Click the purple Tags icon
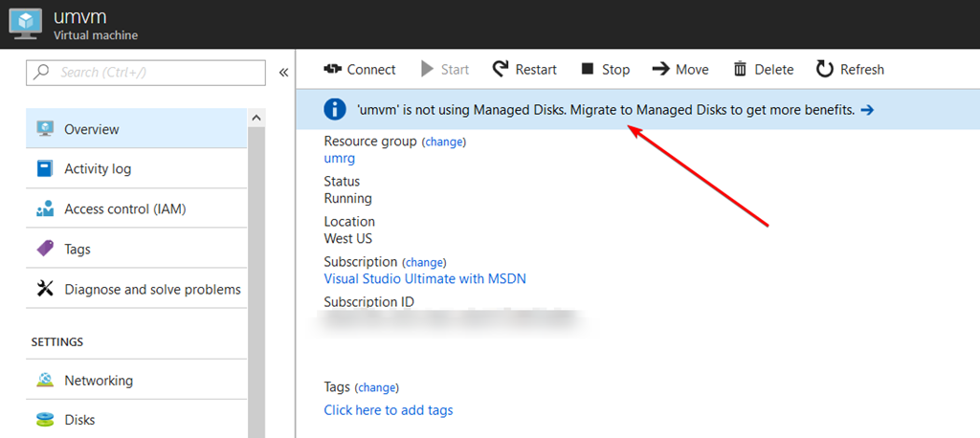Viewport: 980px width, 438px height. pos(45,249)
